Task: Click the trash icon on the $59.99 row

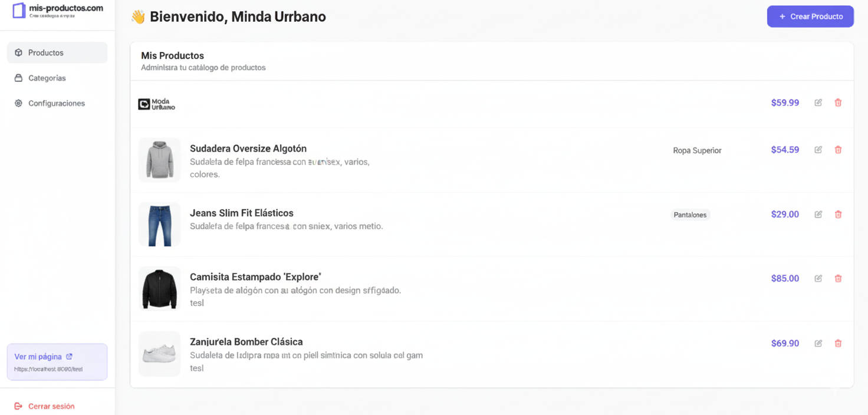Action: [x=838, y=103]
